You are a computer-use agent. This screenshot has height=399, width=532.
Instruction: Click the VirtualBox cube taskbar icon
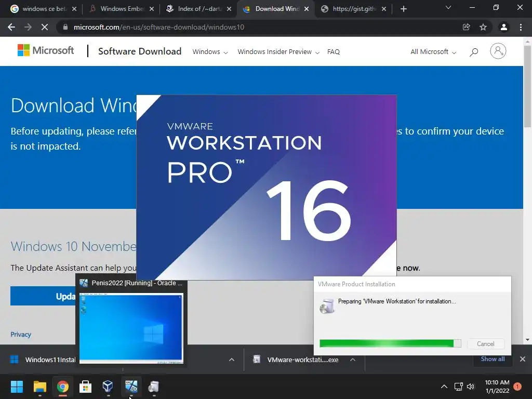108,387
